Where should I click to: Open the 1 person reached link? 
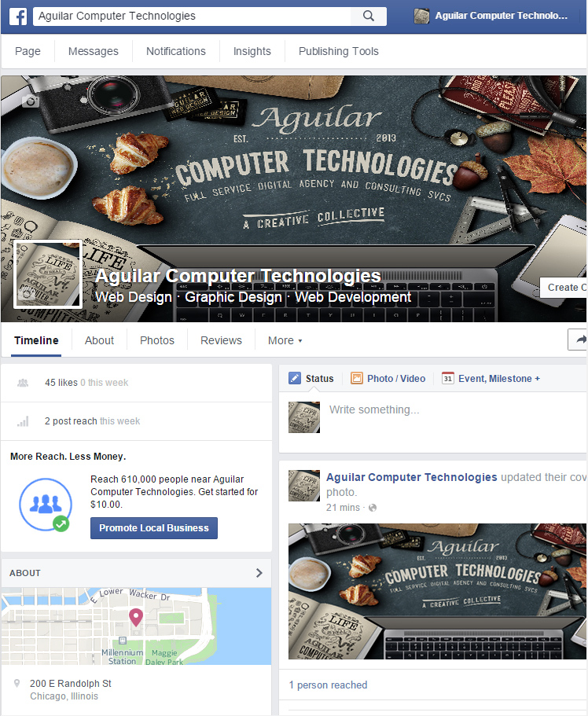pyautogui.click(x=328, y=685)
